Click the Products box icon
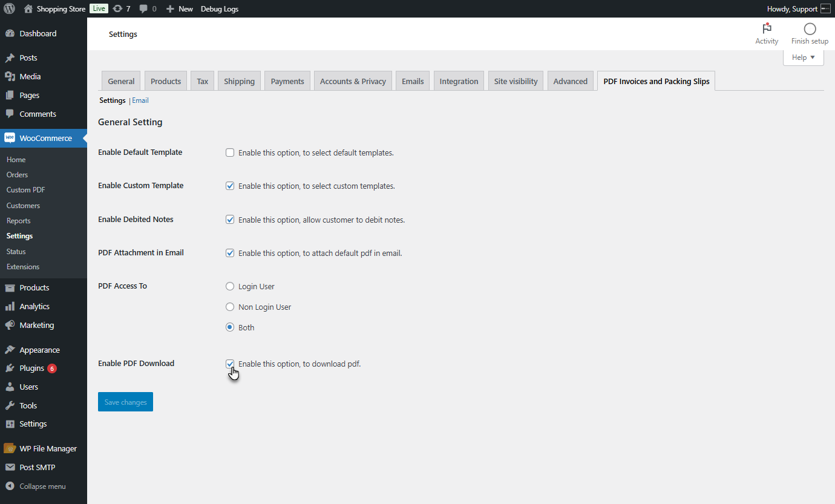Viewport: 835px width, 504px height. [10, 287]
